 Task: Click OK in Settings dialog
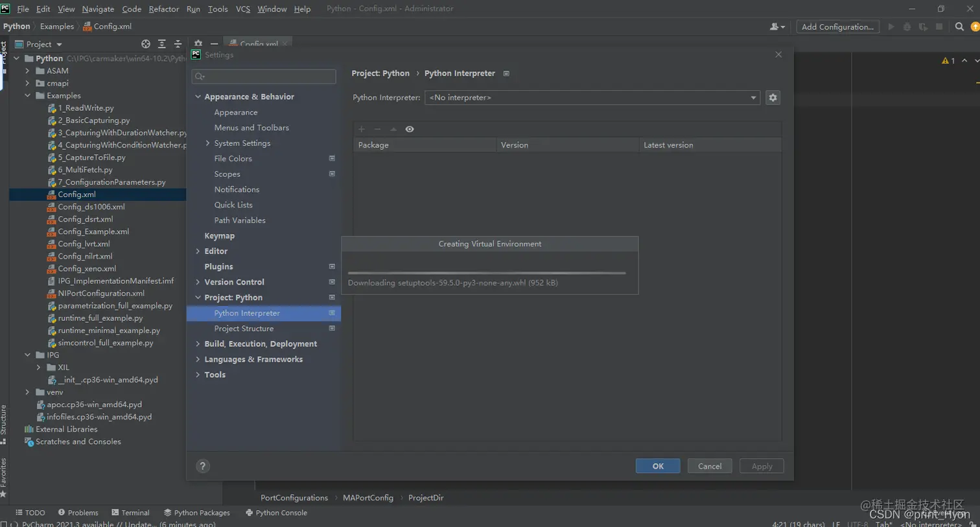658,466
